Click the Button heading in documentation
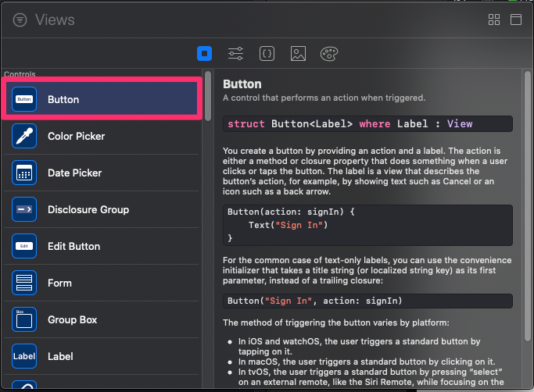534x392 pixels. click(x=242, y=84)
